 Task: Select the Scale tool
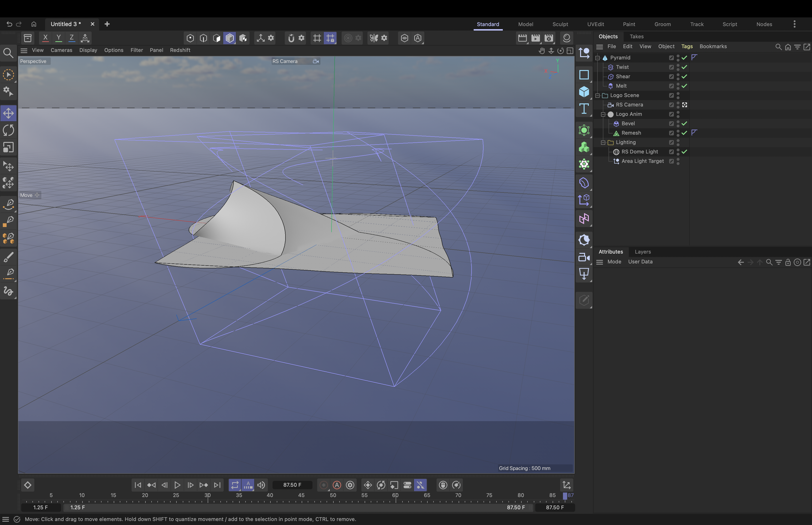pos(8,147)
